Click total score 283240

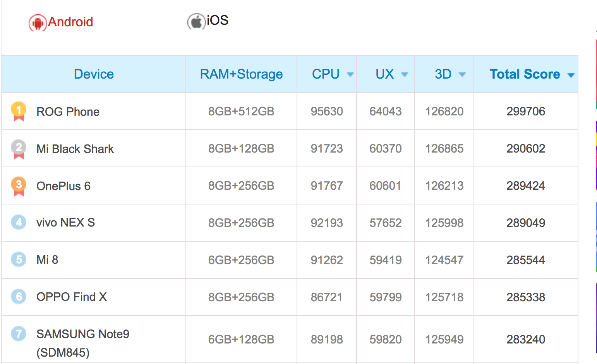coord(526,340)
